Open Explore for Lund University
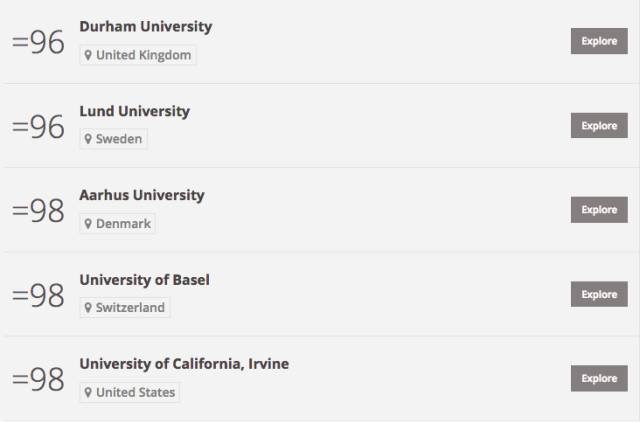 [x=599, y=125]
